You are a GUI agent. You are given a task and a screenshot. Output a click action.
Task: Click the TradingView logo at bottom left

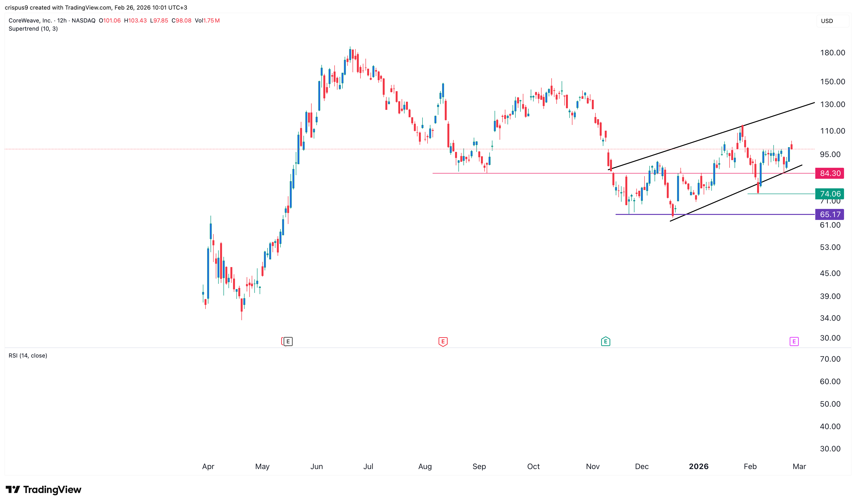point(44,489)
